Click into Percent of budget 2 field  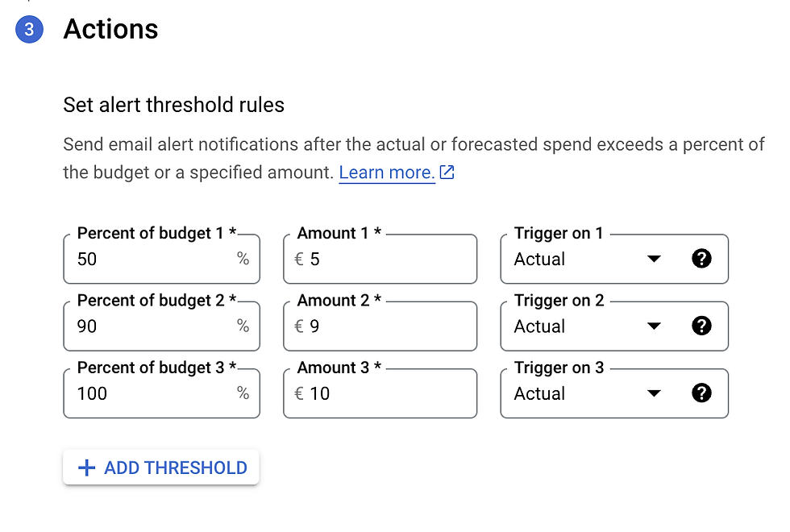click(x=153, y=326)
